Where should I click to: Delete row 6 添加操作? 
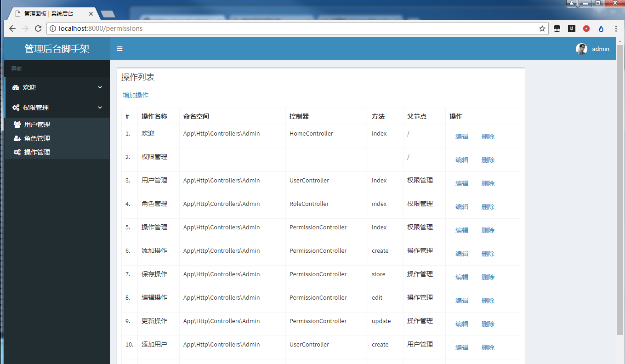[488, 254]
